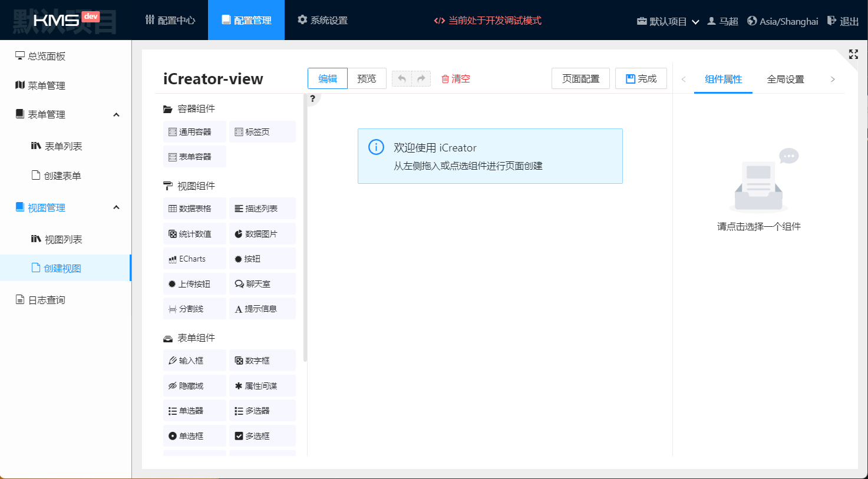Screen dimensions: 868x479
Task: Select the 聊天室 component
Action: [262, 284]
